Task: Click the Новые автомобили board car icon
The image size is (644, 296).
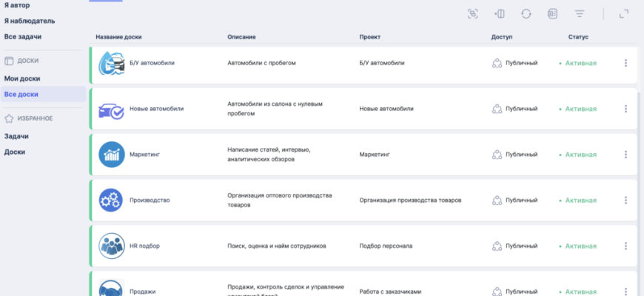Action: pyautogui.click(x=112, y=109)
